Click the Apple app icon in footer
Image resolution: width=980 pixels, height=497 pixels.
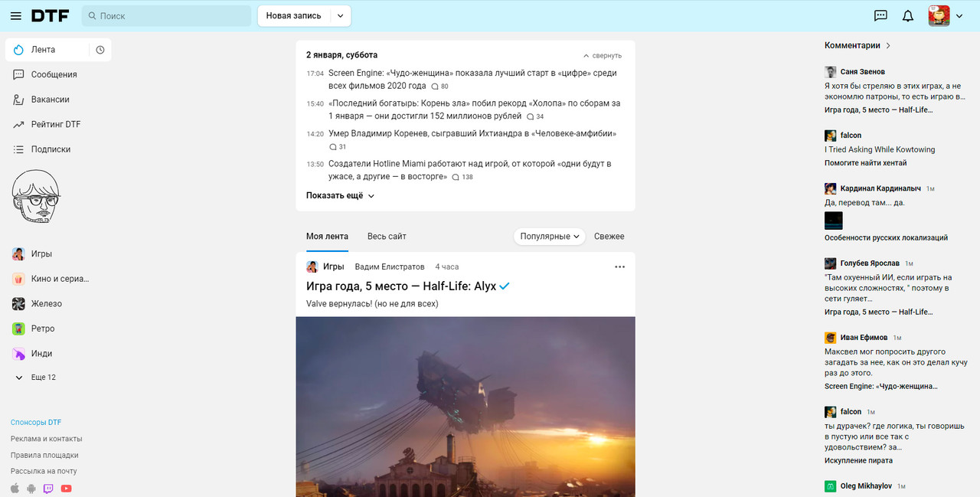point(15,488)
